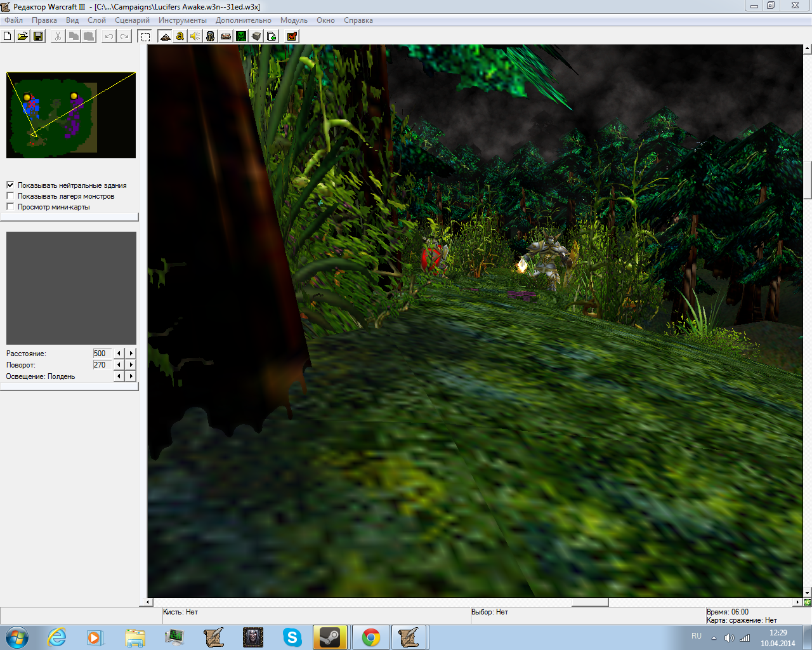Launch Internet Explorer from the taskbar
This screenshot has width=812, height=650.
coord(57,637)
